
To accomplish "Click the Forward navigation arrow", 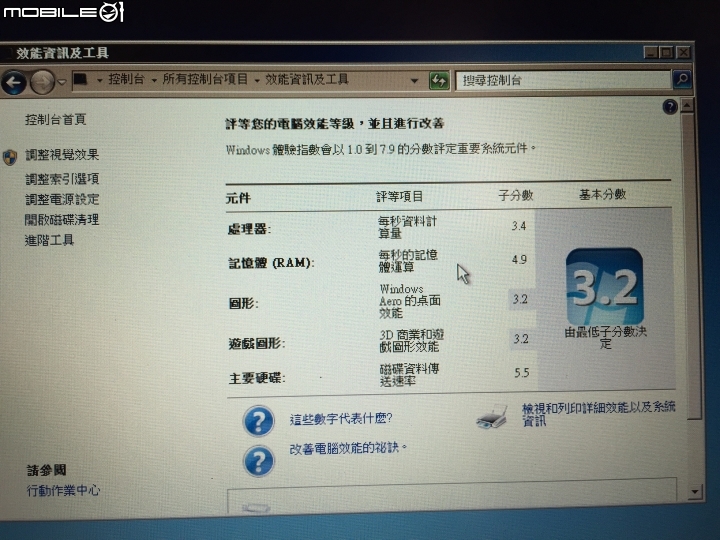I will pos(42,83).
